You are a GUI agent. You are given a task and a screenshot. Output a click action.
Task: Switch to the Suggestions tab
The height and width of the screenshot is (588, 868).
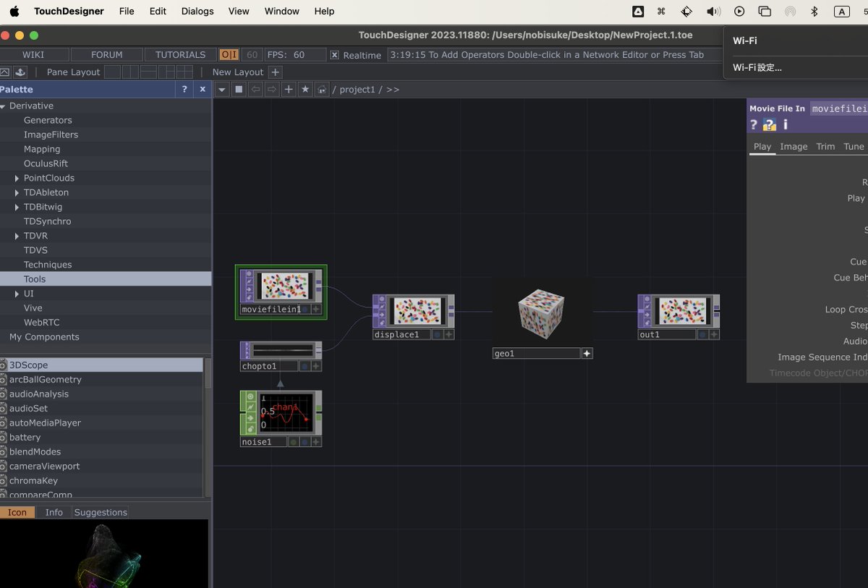tap(101, 512)
